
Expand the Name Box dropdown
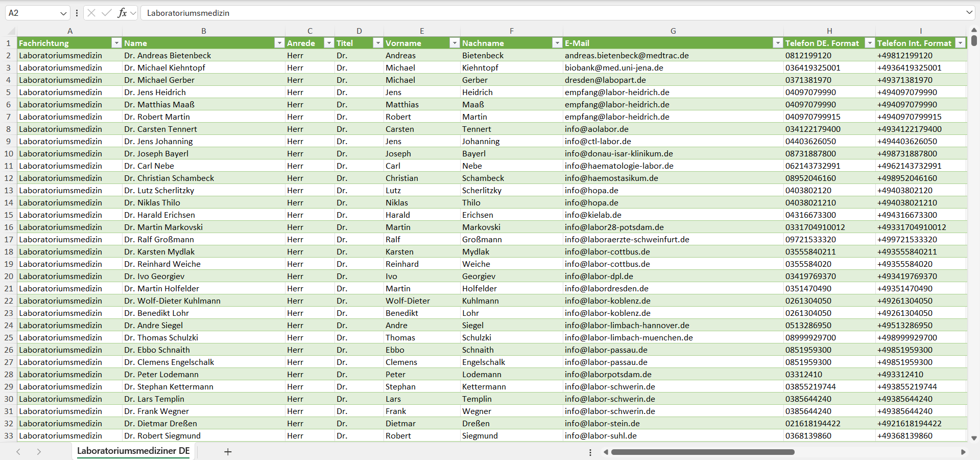[x=63, y=13]
